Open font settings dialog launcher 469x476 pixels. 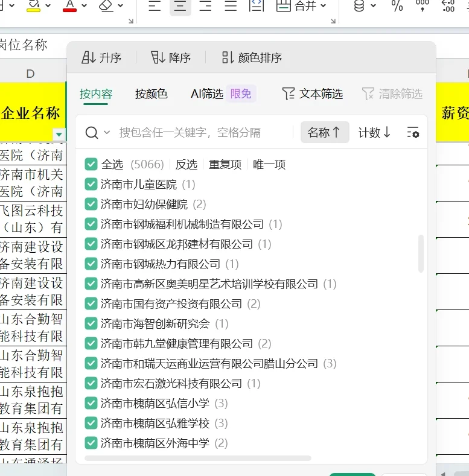(x=131, y=21)
